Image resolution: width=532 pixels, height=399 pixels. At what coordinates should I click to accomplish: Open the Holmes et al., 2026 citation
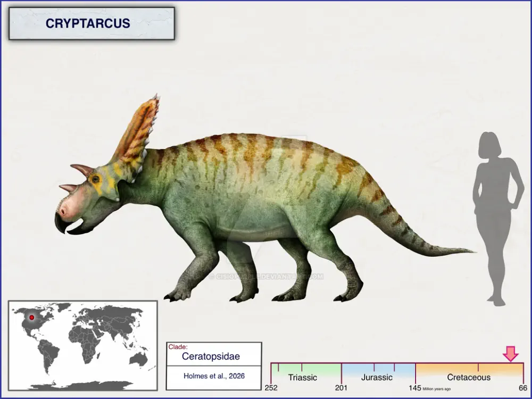[214, 376]
